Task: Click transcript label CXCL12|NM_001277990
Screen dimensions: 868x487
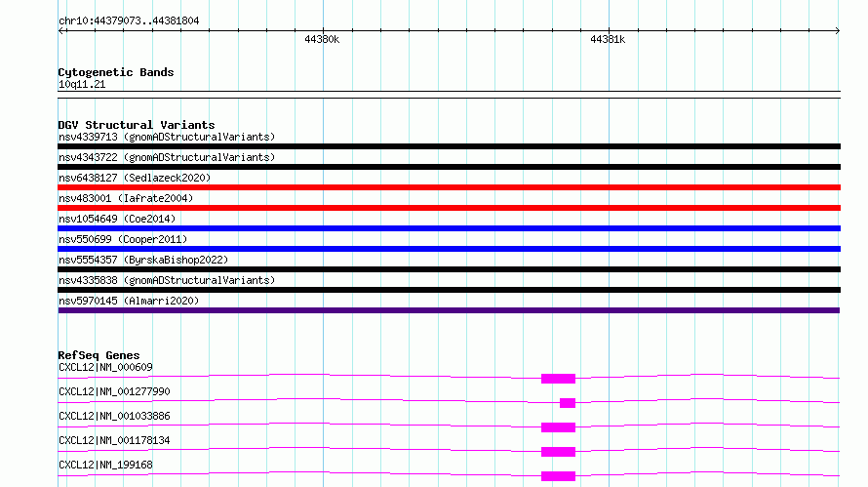Action: click(114, 391)
